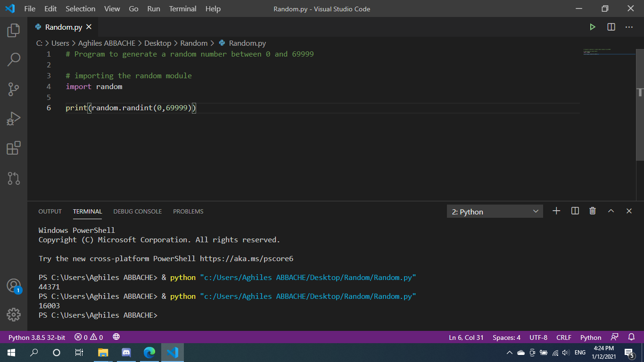
Task: Close the terminal panel
Action: 629,211
